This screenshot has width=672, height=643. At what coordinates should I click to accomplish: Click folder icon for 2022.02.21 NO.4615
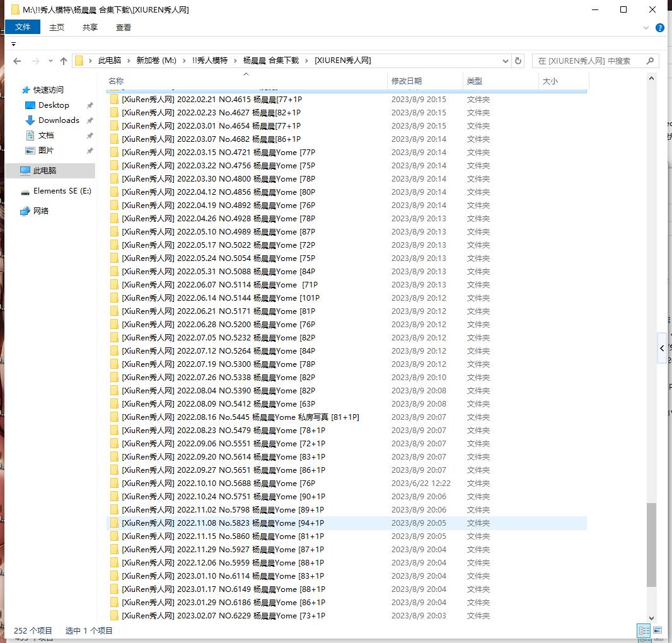[x=114, y=100]
